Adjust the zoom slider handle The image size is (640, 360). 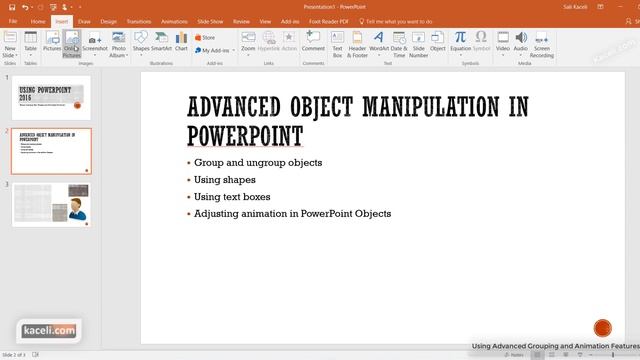[613, 355]
